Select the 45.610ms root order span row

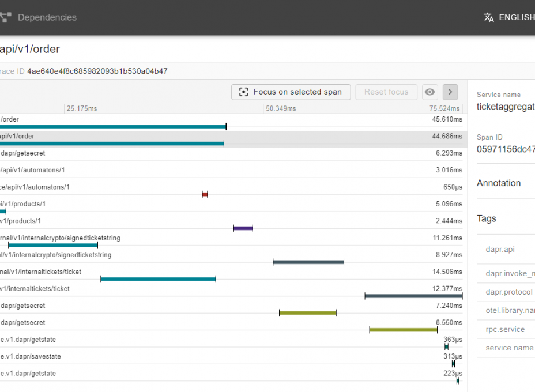click(231, 120)
